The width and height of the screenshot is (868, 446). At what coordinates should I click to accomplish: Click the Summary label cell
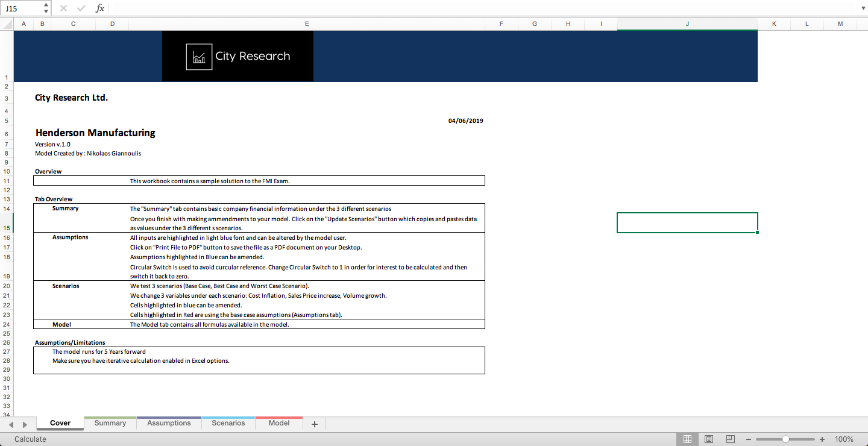[x=65, y=209]
